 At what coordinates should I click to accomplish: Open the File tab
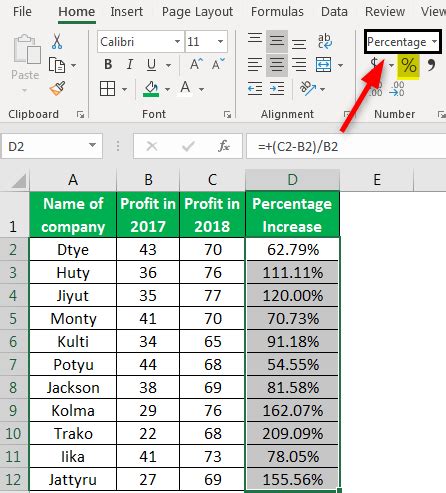coord(22,12)
